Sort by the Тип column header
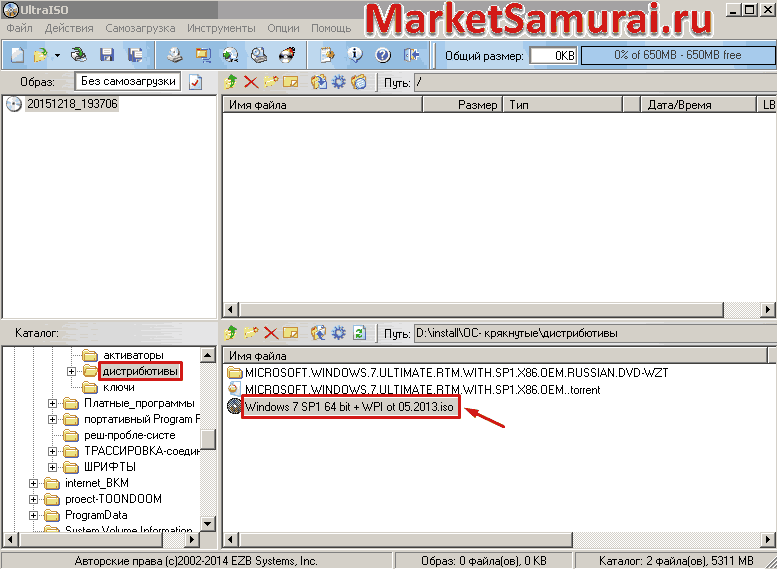The height and width of the screenshot is (569, 777). [x=563, y=105]
